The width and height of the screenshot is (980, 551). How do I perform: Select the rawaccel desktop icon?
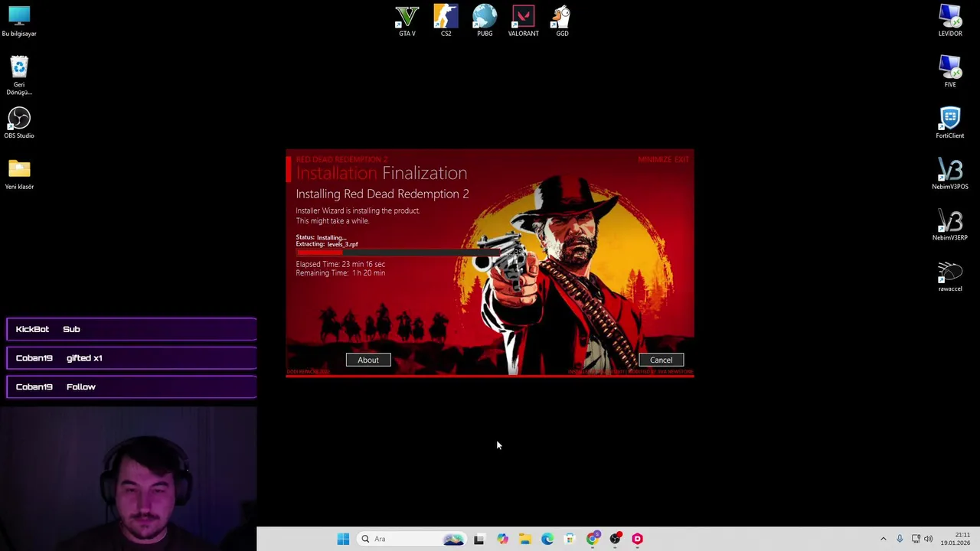click(x=950, y=276)
